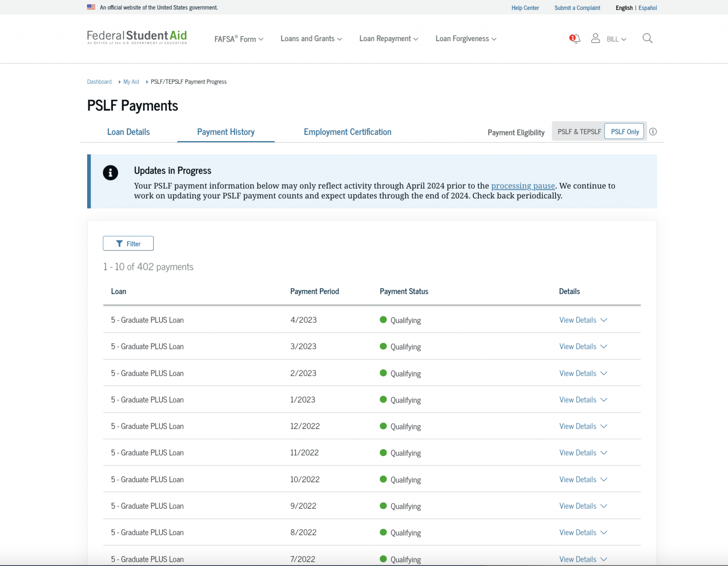Switch language to Español
This screenshot has height=566, width=728.
[x=647, y=8]
